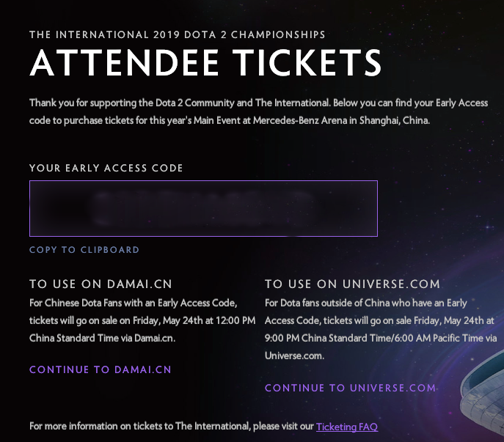This screenshot has height=442, width=504.
Task: Click the fans outside of China paragraph
Action: [381, 329]
